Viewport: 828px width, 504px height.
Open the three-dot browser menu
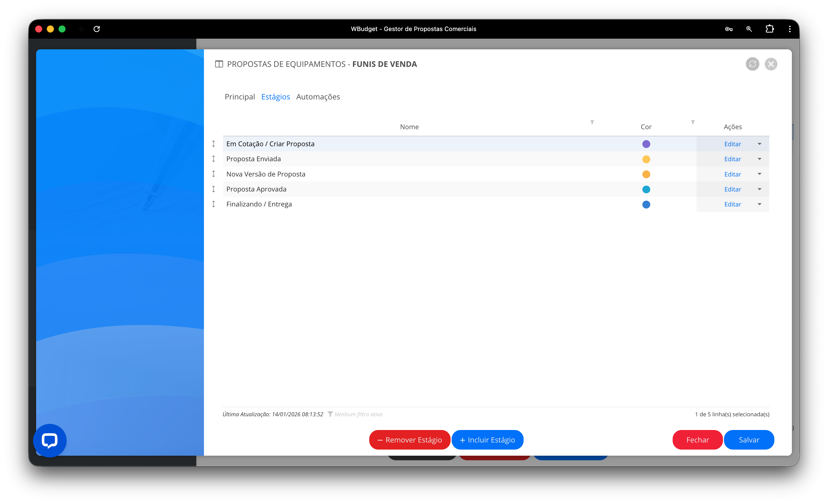point(790,29)
